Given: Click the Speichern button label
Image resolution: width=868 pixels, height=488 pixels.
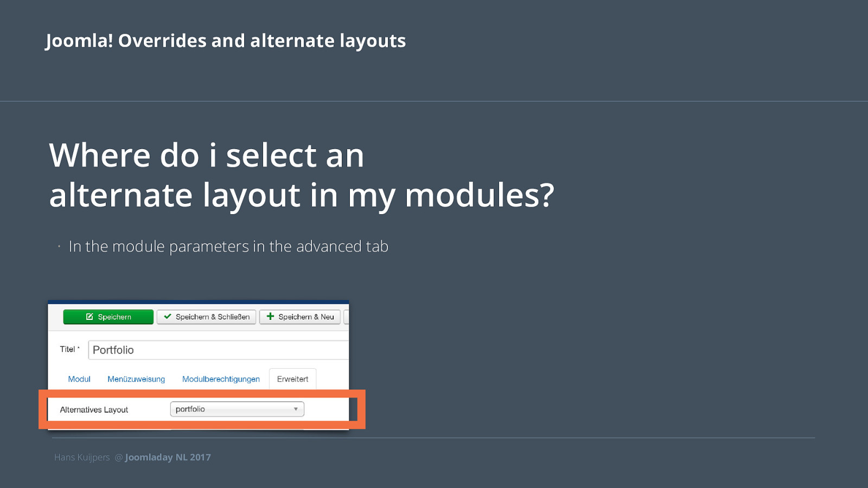Looking at the screenshot, I should 114,317.
